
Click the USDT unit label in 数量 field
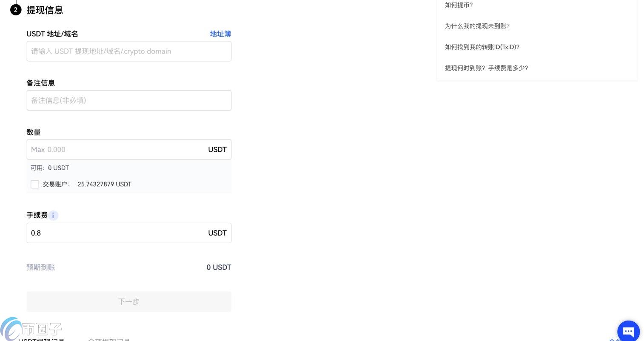[x=217, y=150]
